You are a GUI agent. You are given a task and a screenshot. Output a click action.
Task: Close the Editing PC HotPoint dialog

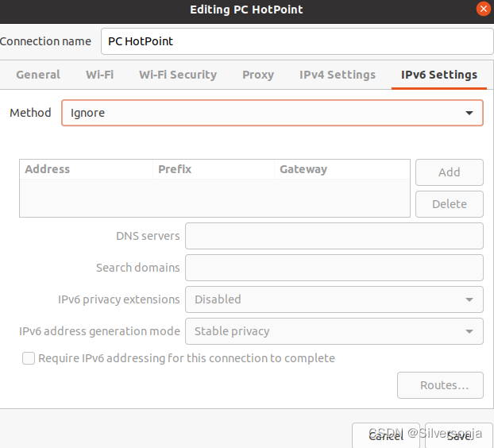[x=484, y=9]
